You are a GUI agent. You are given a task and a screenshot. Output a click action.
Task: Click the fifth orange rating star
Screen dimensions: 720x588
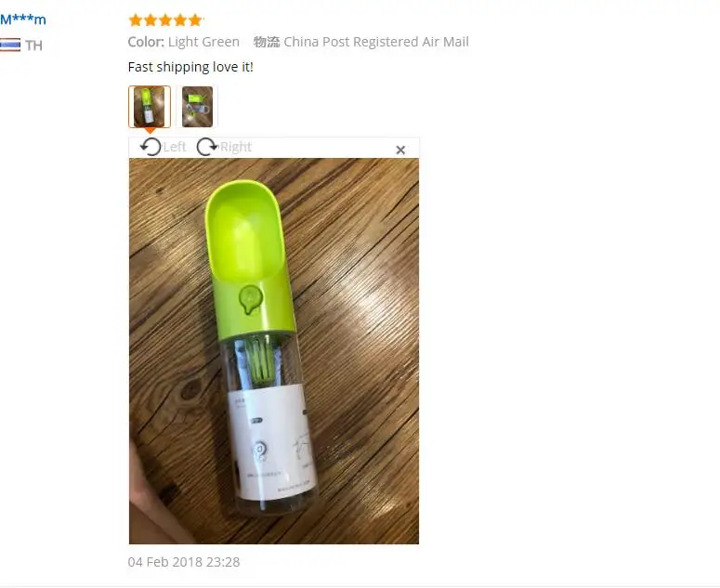195,20
